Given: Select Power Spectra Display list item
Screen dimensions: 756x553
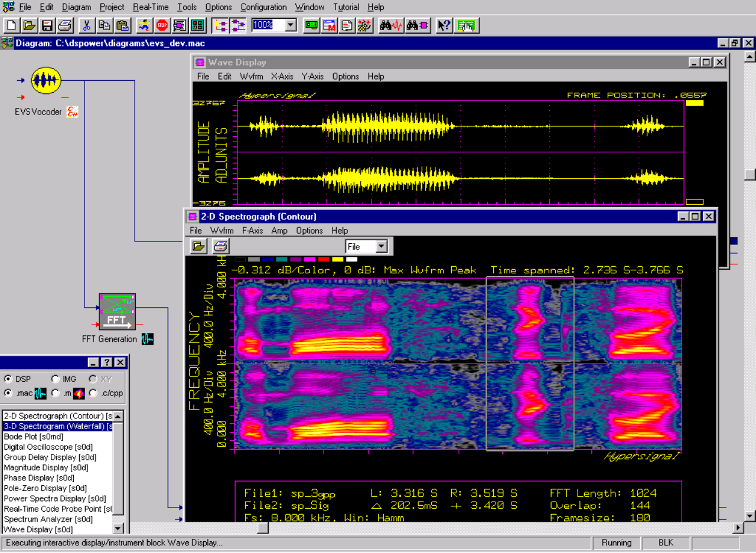Looking at the screenshot, I should [58, 499].
